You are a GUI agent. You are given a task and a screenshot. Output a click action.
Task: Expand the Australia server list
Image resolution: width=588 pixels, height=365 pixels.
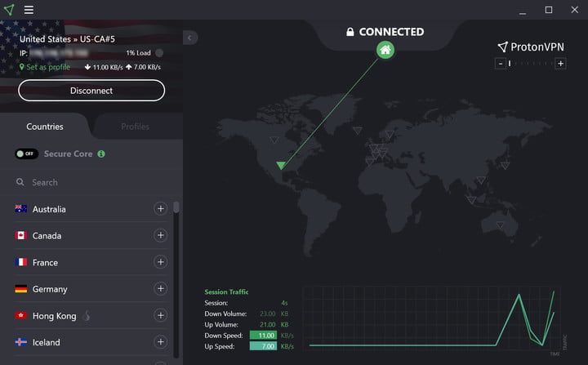(160, 209)
